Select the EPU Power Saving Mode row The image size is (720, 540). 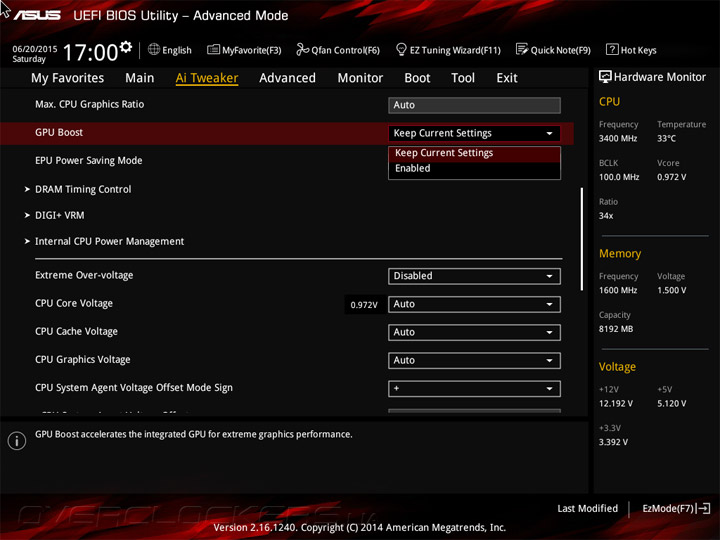click(x=89, y=161)
